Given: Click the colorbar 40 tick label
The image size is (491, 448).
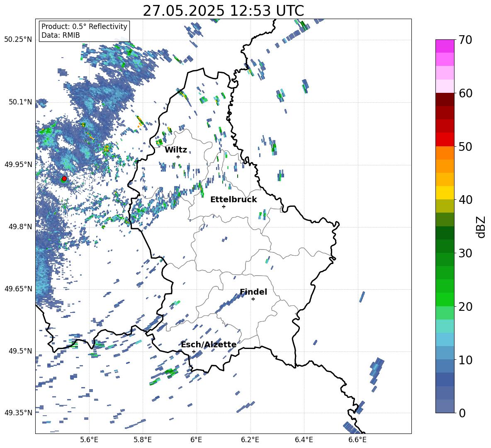Looking at the screenshot, I should click(x=465, y=200).
